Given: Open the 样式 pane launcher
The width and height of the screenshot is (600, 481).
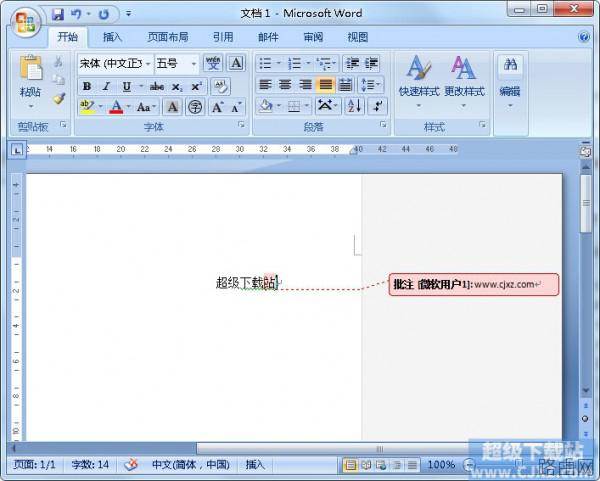Looking at the screenshot, I should pyautogui.click(x=482, y=124).
